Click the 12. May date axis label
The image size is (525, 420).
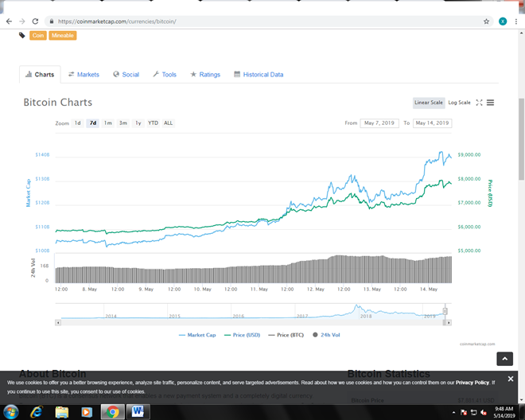pos(316,289)
